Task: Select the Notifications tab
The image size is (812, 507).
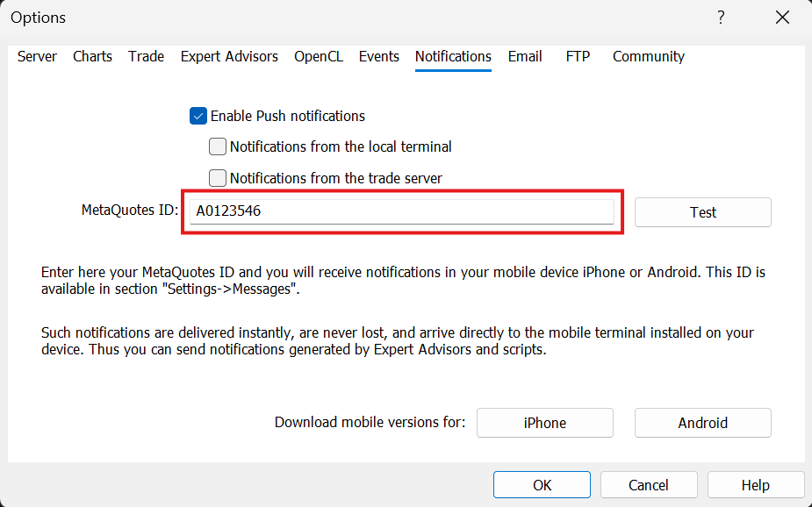Action: pyautogui.click(x=453, y=56)
